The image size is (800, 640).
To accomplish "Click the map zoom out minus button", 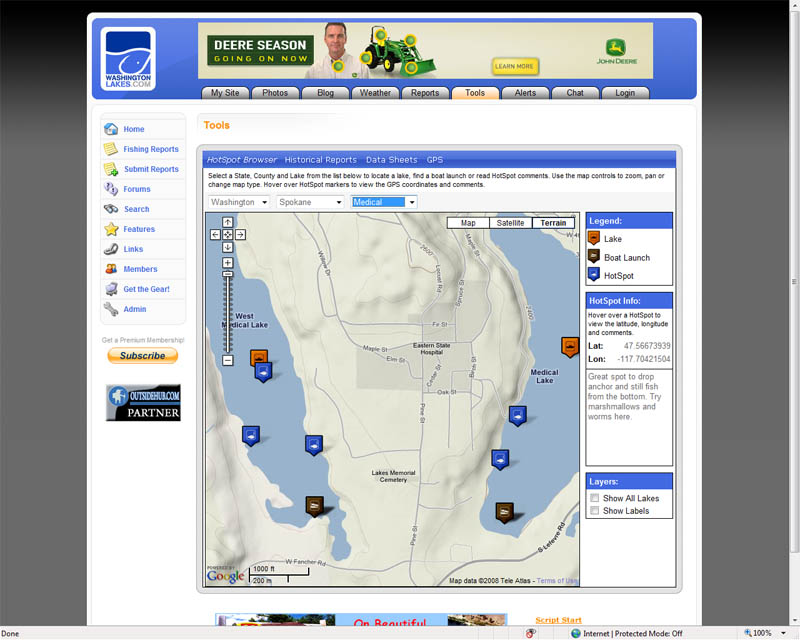I will click(228, 360).
